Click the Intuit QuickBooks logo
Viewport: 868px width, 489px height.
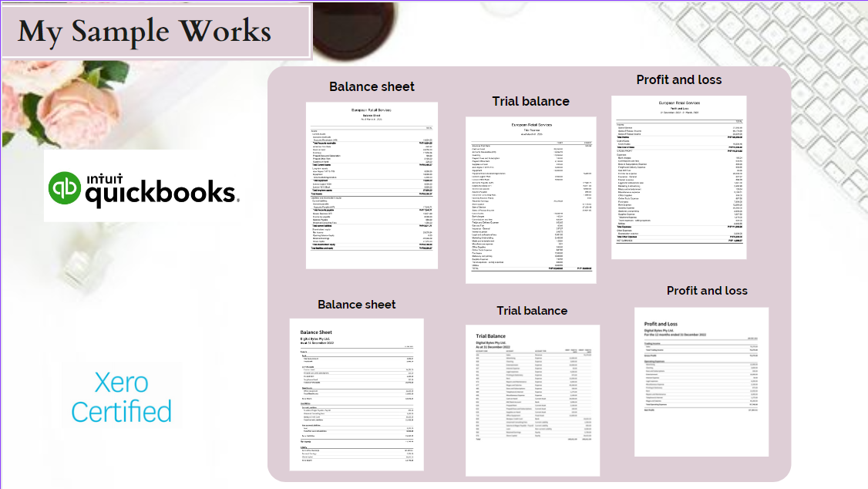click(143, 189)
